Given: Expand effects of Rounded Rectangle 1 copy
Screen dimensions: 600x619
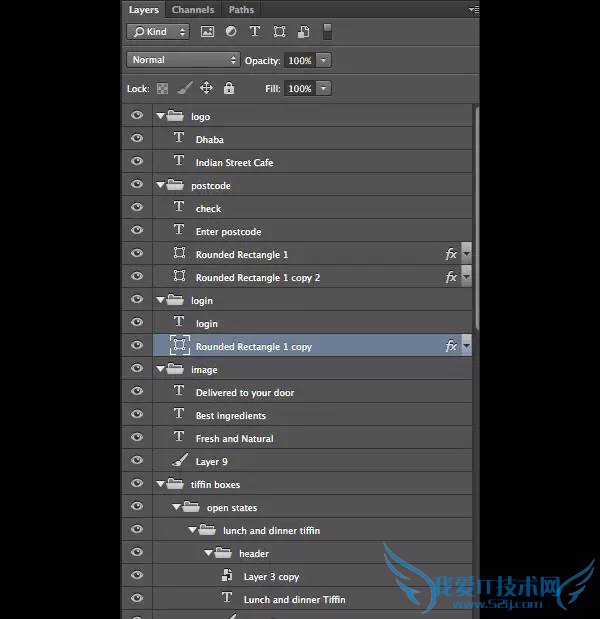Looking at the screenshot, I should click(467, 346).
